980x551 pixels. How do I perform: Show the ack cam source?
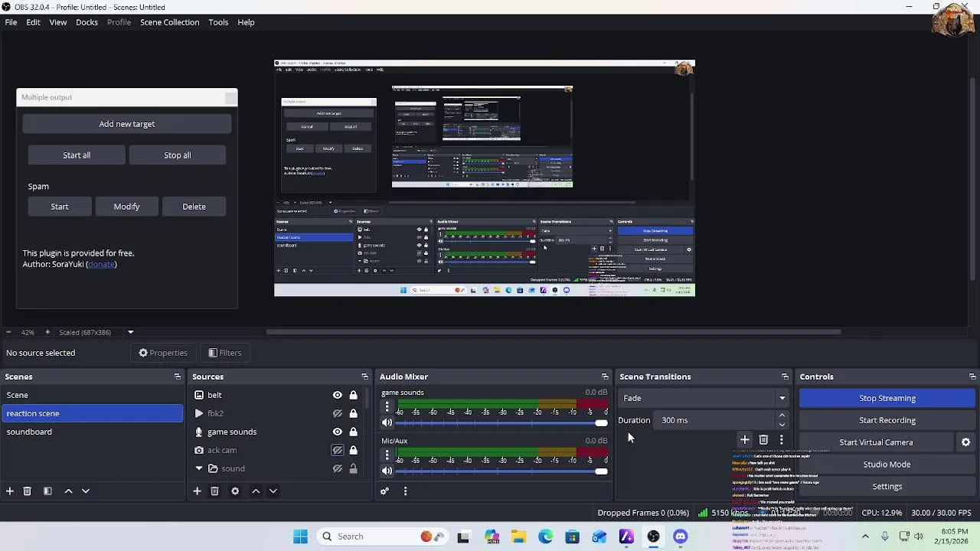coord(337,450)
